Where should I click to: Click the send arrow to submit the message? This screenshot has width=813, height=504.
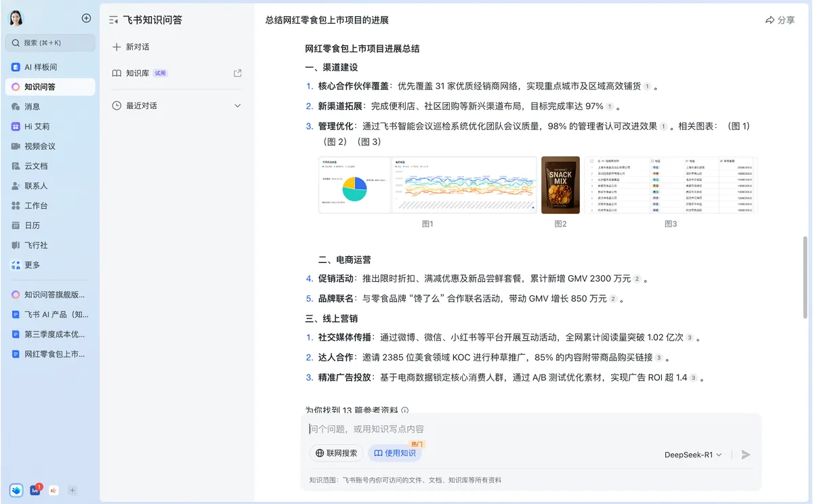745,455
